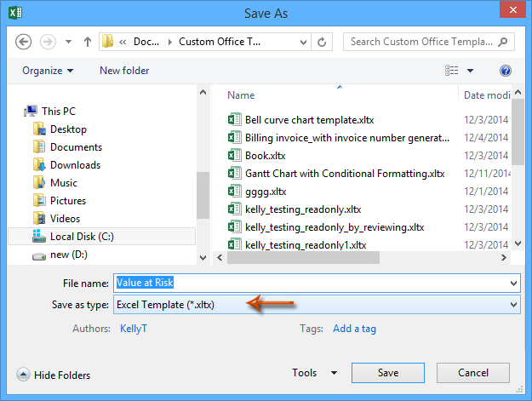Viewport: 532px width, 401px height.
Task: Open the view options dropdown arrow
Action: pyautogui.click(x=470, y=71)
